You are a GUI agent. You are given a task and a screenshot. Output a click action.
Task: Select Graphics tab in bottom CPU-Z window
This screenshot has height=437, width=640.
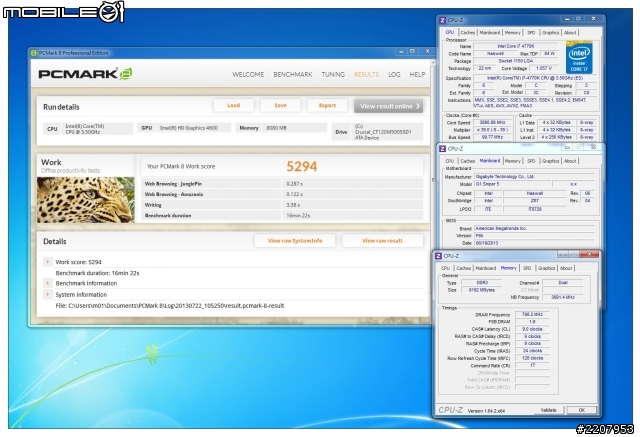547,268
